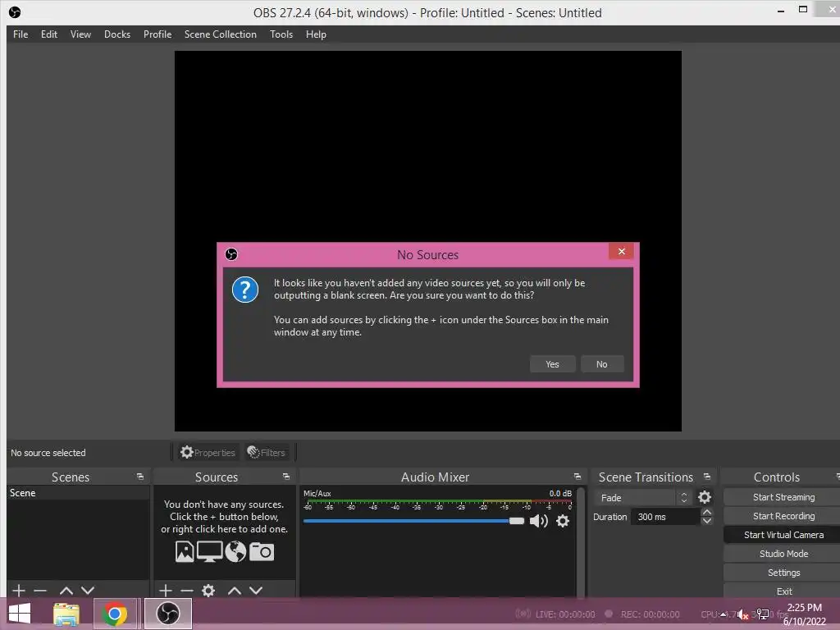
Task: Open the View menu
Action: pyautogui.click(x=81, y=34)
